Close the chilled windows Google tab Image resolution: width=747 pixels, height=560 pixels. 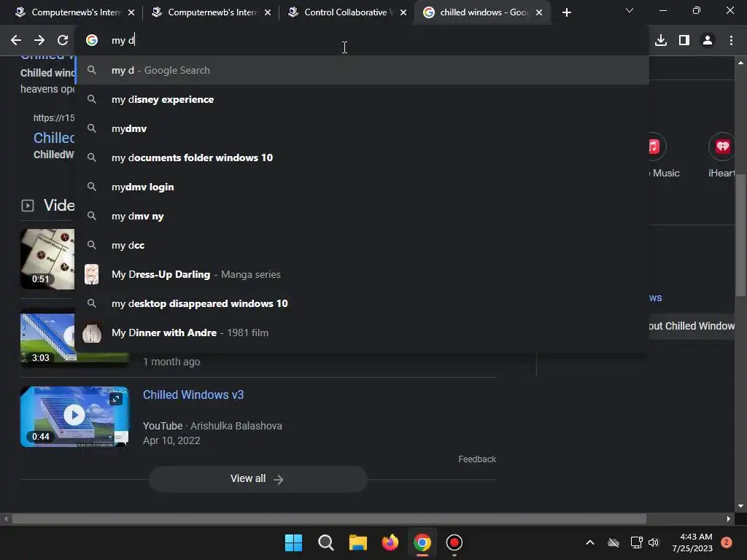click(539, 13)
